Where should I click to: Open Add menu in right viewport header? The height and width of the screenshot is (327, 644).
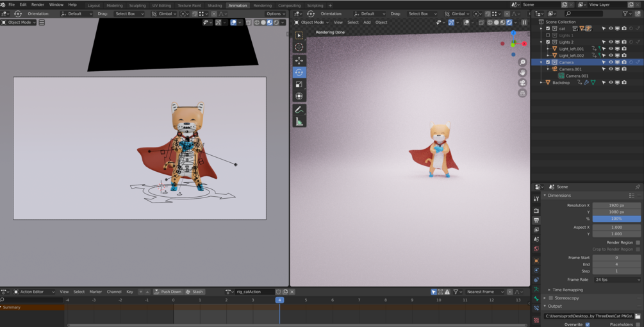point(367,22)
